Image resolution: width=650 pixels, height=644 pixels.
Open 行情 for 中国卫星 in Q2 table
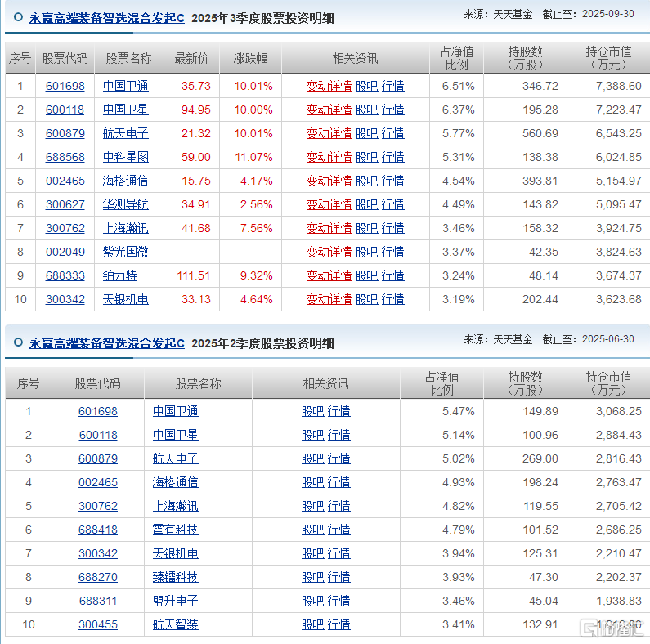(x=338, y=435)
